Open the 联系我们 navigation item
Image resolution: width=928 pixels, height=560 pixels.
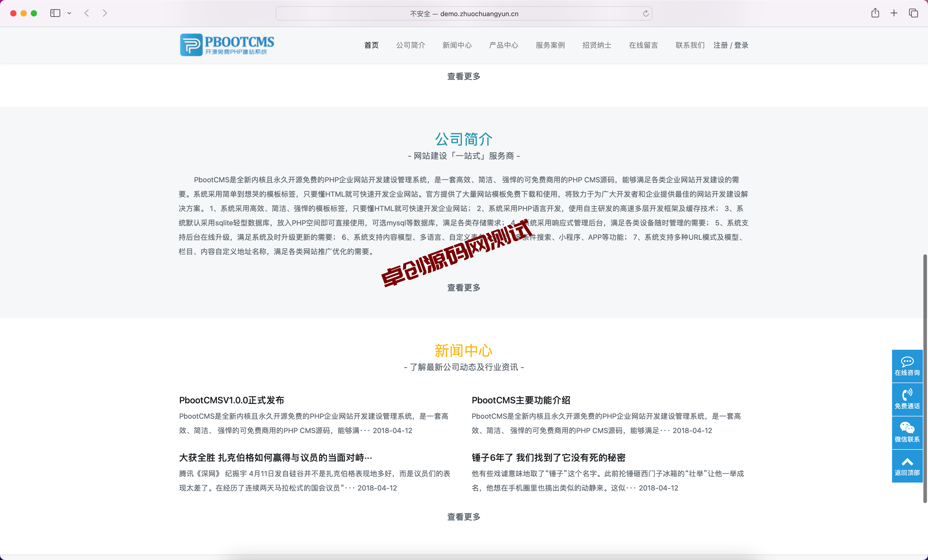(690, 45)
